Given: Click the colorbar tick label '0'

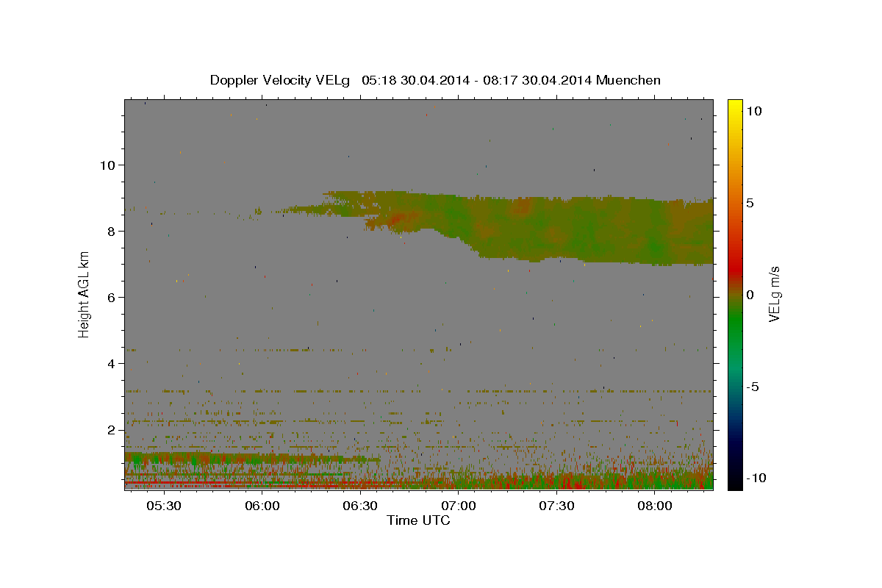Looking at the screenshot, I should [750, 295].
